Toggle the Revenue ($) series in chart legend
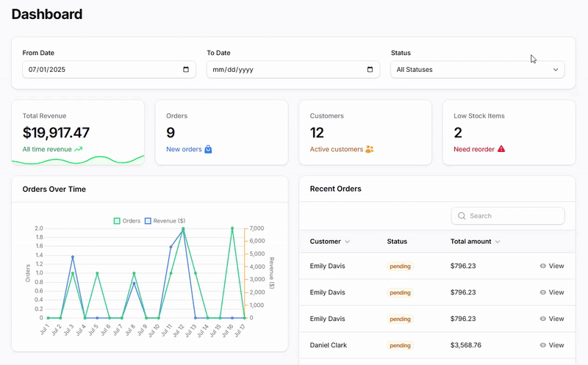The image size is (588, 365). [x=169, y=220]
